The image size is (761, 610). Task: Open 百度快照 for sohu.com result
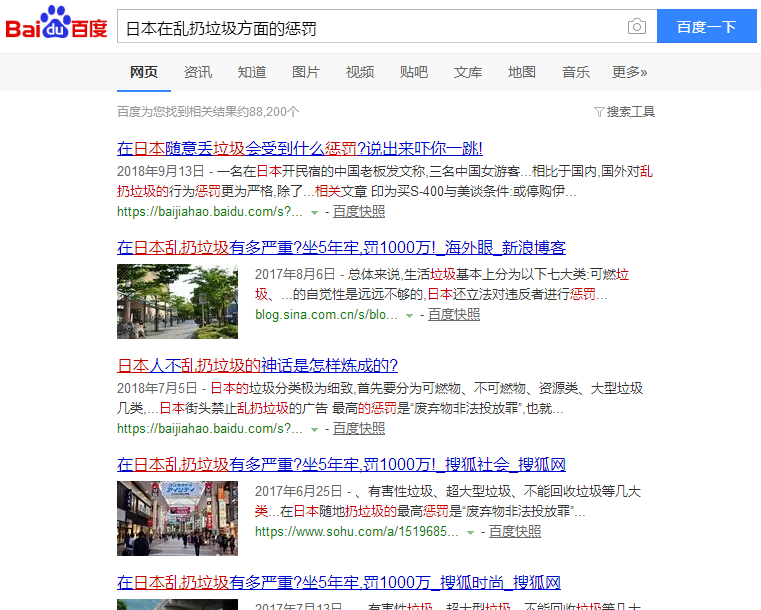(515, 531)
